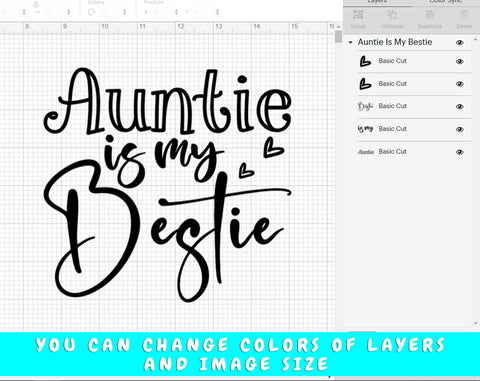Image resolution: width=480 pixels, height=381 pixels.
Task: Select the smaller heart shape on the canvas
Action: pos(246,170)
